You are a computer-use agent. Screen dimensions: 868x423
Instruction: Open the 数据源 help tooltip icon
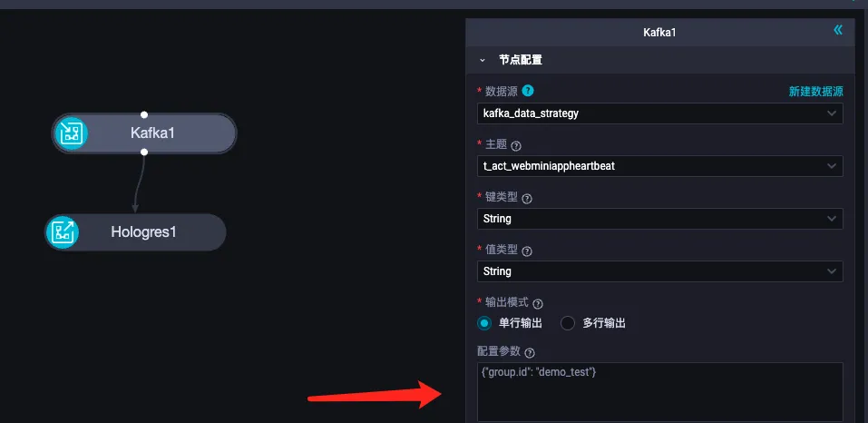pyautogui.click(x=528, y=90)
